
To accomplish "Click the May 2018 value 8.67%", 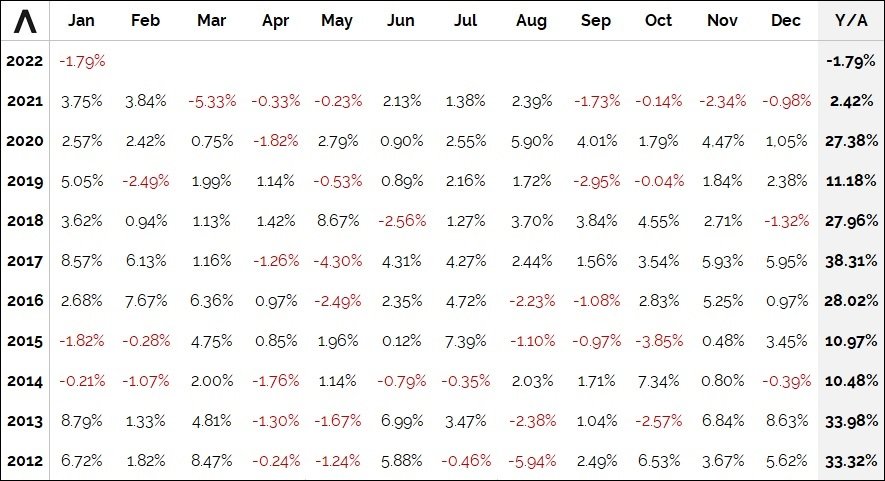I will pyautogui.click(x=337, y=221).
